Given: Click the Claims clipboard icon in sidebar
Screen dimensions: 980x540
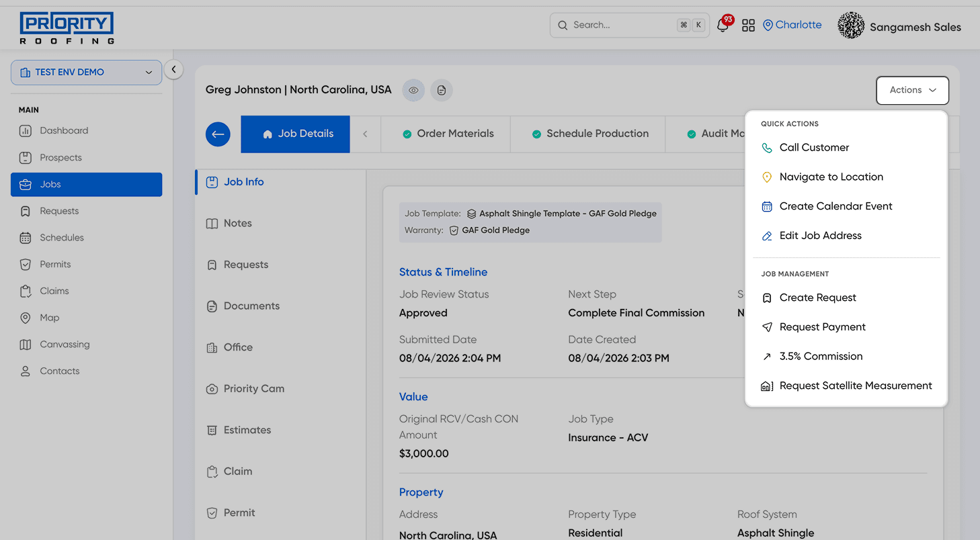Looking at the screenshot, I should (26, 291).
